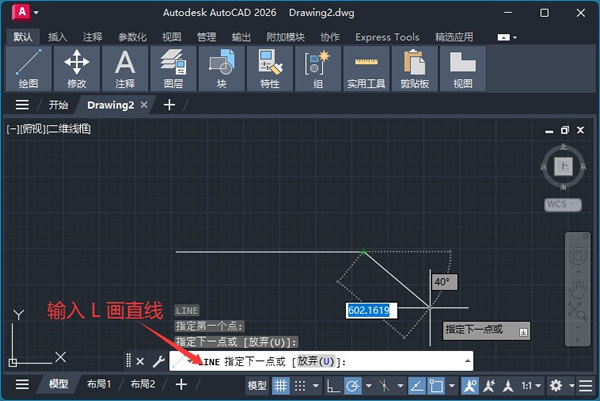Image resolution: width=600 pixels, height=401 pixels.
Task: Select Zoom Extents in navigation bar
Action: click(x=577, y=310)
